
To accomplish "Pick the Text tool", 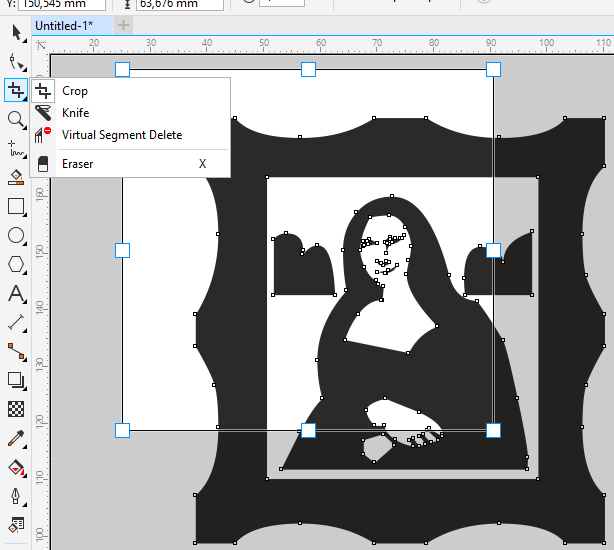I will [15, 294].
